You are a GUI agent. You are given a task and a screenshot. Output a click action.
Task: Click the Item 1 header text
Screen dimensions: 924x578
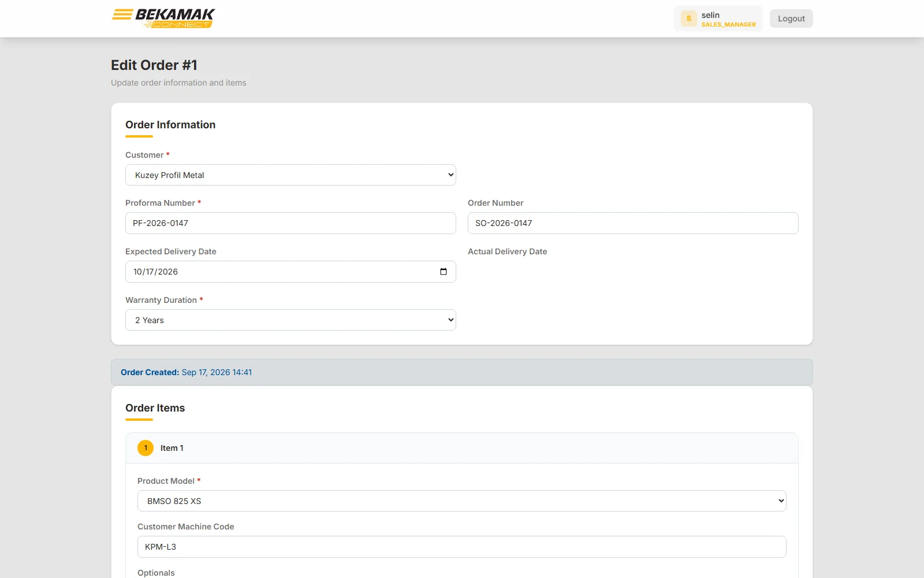[x=172, y=448]
